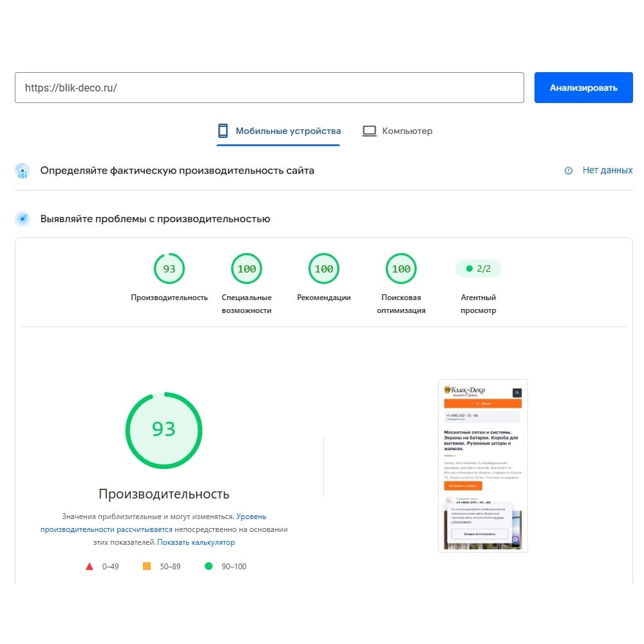Click the heading Определяйте фактическую производительность сайта
The height and width of the screenshot is (644, 644).
177,171
